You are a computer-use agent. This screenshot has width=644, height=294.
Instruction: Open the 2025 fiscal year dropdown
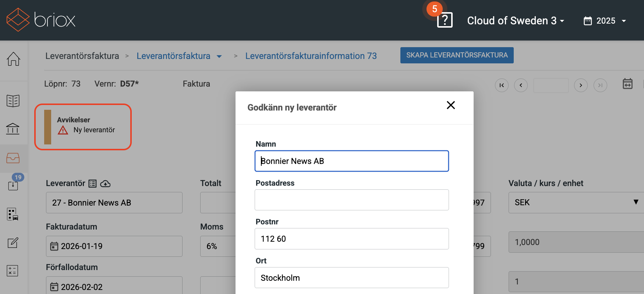pyautogui.click(x=605, y=21)
